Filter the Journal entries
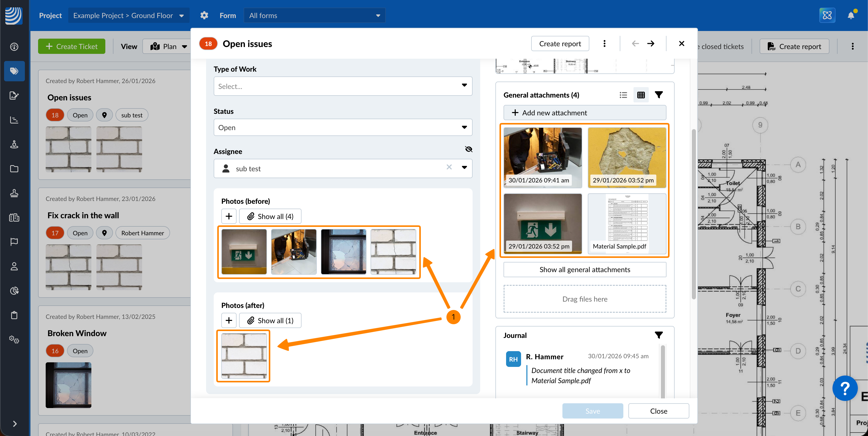Screen dimensions: 868x436 (658, 335)
